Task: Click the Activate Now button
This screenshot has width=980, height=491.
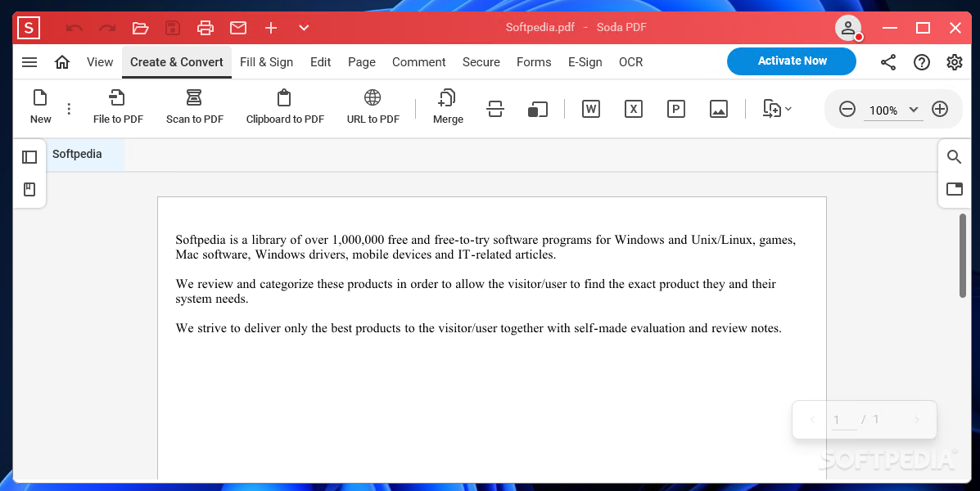Action: tap(791, 61)
